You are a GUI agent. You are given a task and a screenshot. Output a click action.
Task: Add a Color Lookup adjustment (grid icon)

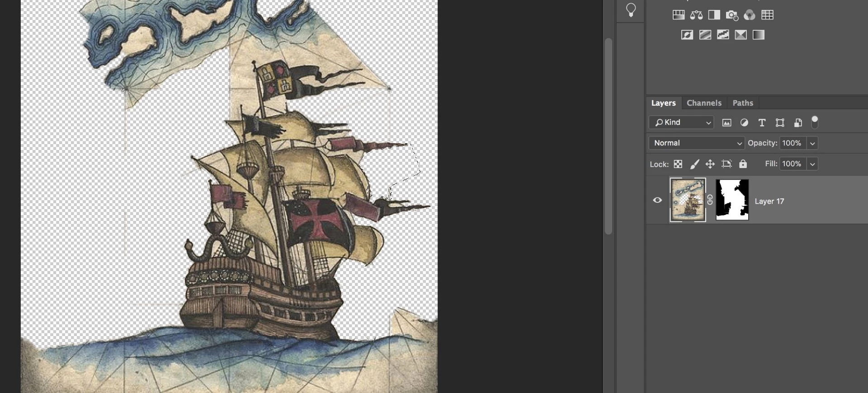click(768, 15)
